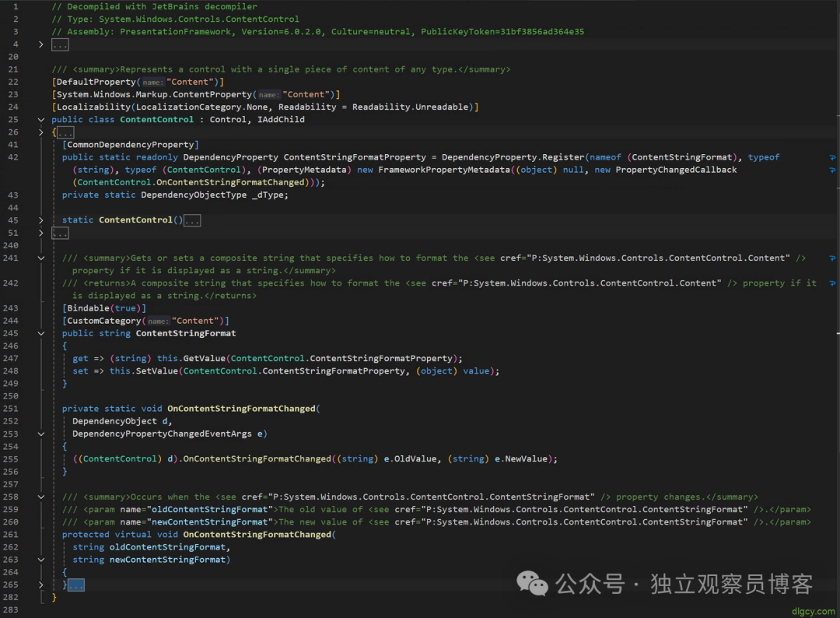Screen dimensions: 840x618
Task: Click line number 240 in the gutter
Action: pos(11,245)
